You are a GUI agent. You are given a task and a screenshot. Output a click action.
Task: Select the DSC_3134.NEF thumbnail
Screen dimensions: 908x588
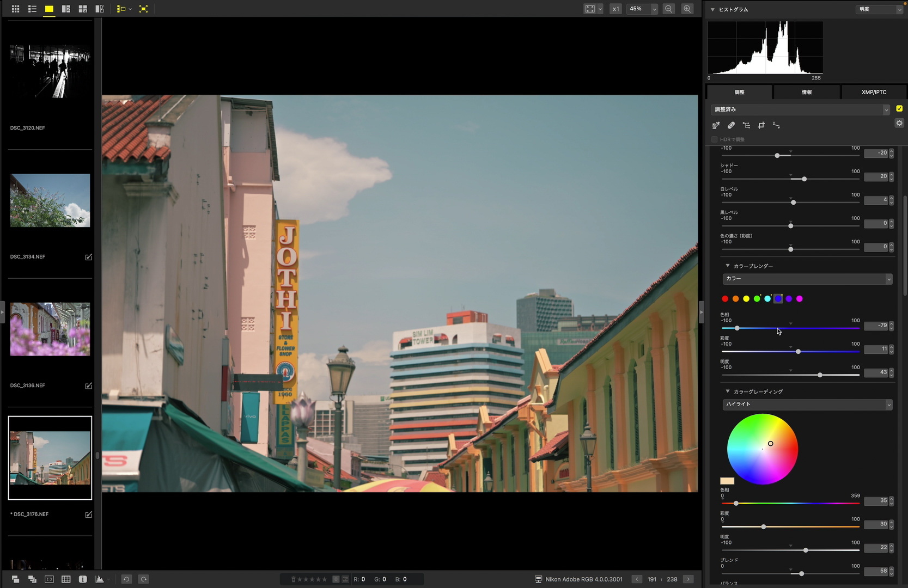50,200
